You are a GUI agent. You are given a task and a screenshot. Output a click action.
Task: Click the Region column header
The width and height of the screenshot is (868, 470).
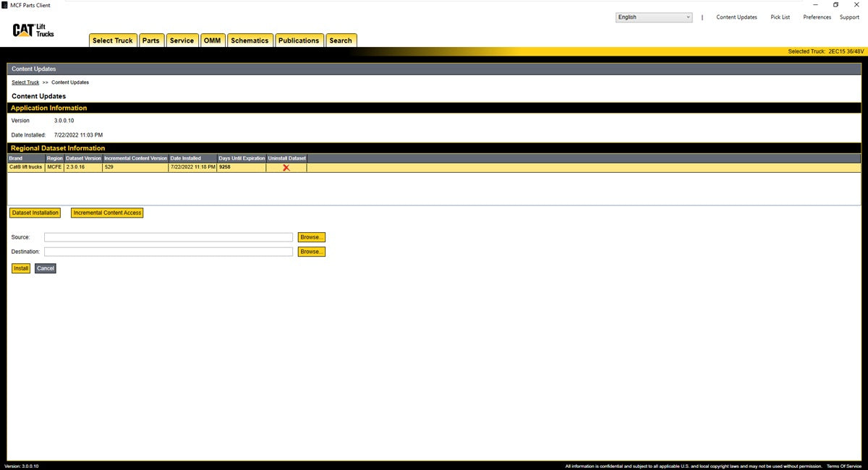54,158
